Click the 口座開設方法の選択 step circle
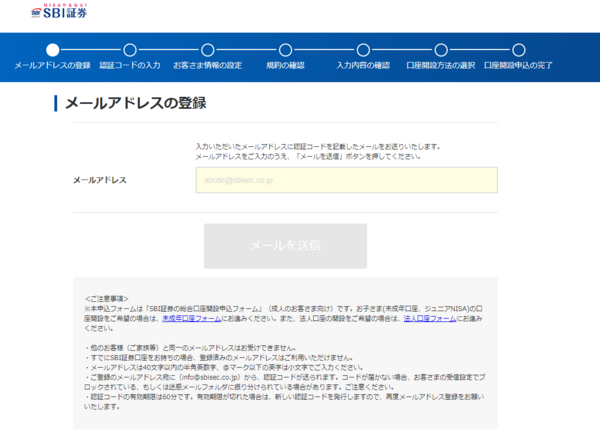Viewport: 600px width, 446px height. pyautogui.click(x=441, y=50)
